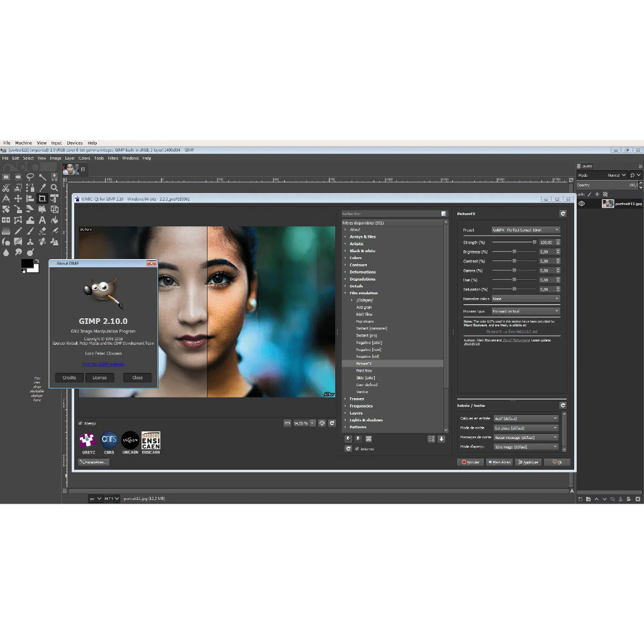The height and width of the screenshot is (644, 644).
Task: Pick the Text tool from the toolbox
Action: pos(42,220)
